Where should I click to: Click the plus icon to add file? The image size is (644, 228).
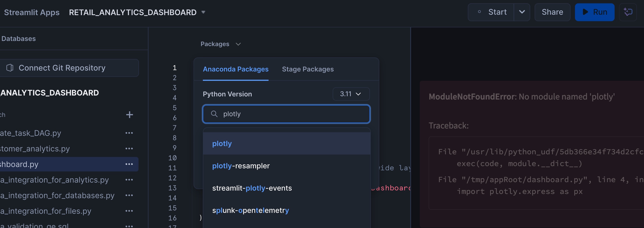(x=129, y=115)
